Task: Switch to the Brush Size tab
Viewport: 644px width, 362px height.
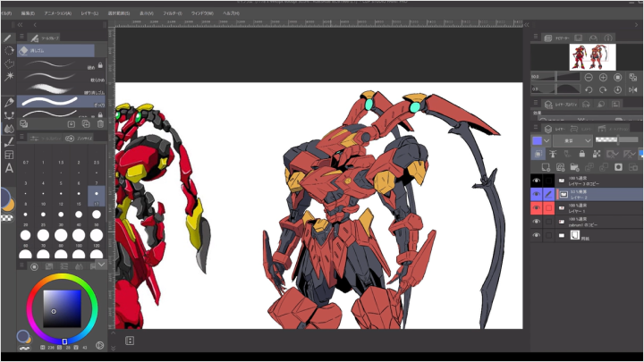Action: (x=80, y=139)
